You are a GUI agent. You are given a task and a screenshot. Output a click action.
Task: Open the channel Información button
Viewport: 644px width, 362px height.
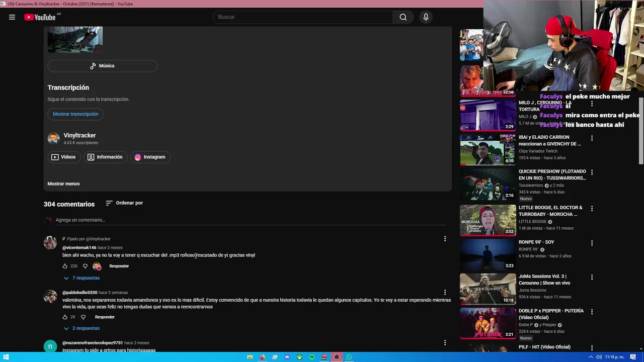(x=105, y=157)
